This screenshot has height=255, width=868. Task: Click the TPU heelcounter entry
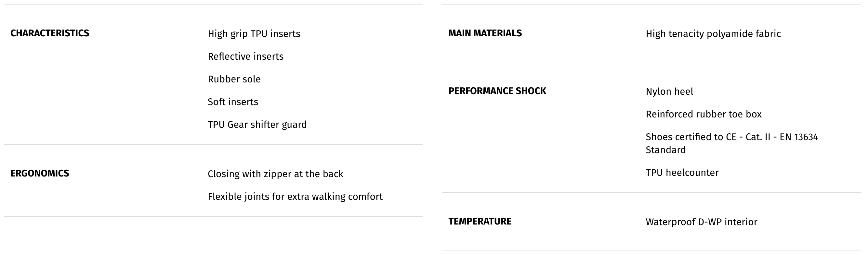682,173
